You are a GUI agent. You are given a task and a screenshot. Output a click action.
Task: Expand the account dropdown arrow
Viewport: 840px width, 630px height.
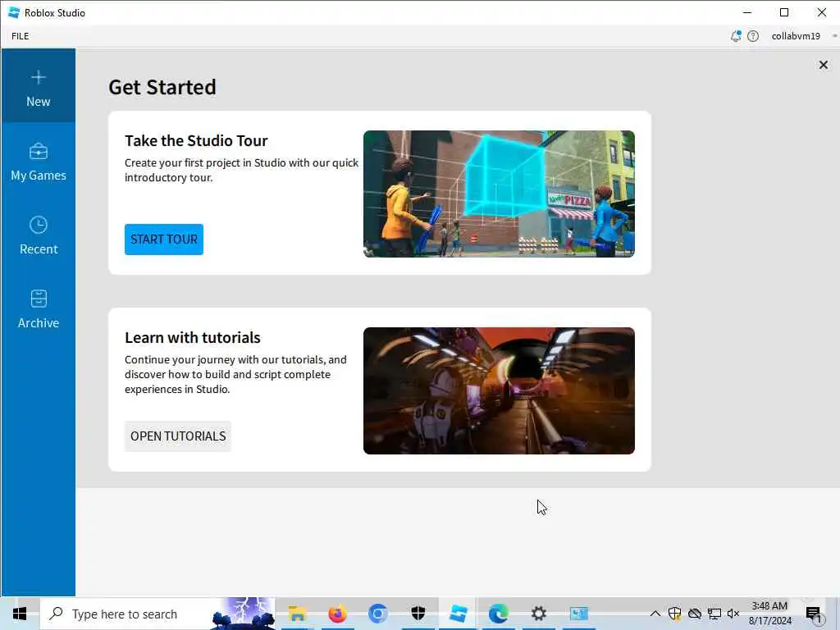[x=834, y=36]
